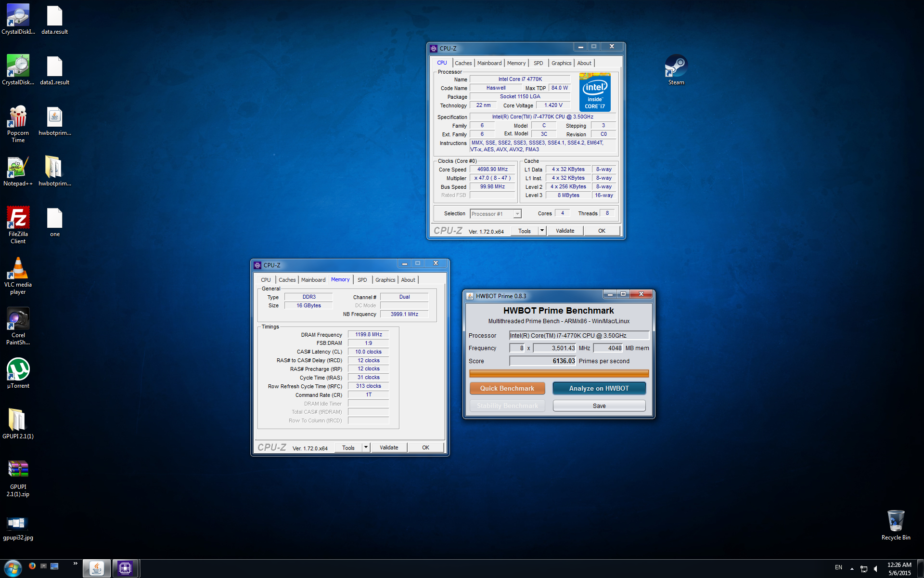Show hidden tray icons with the up arrow
This screenshot has width=924, height=578.
point(852,569)
